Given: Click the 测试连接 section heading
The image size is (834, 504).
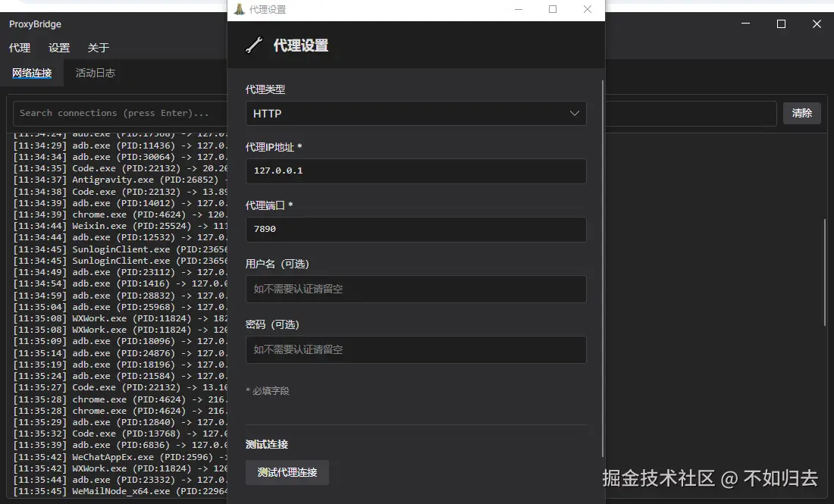Looking at the screenshot, I should [x=266, y=444].
